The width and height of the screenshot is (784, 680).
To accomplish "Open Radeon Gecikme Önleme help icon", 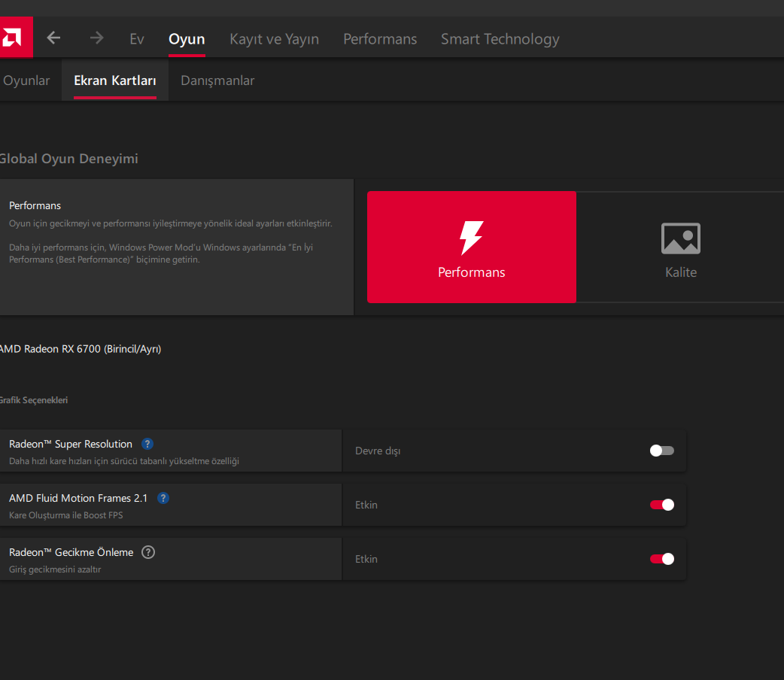I will pyautogui.click(x=148, y=552).
